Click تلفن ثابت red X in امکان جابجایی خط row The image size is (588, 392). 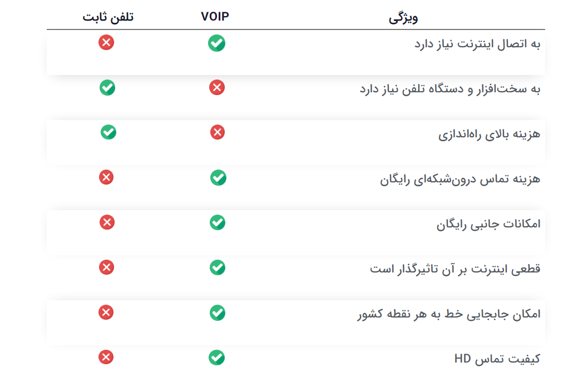click(x=106, y=312)
